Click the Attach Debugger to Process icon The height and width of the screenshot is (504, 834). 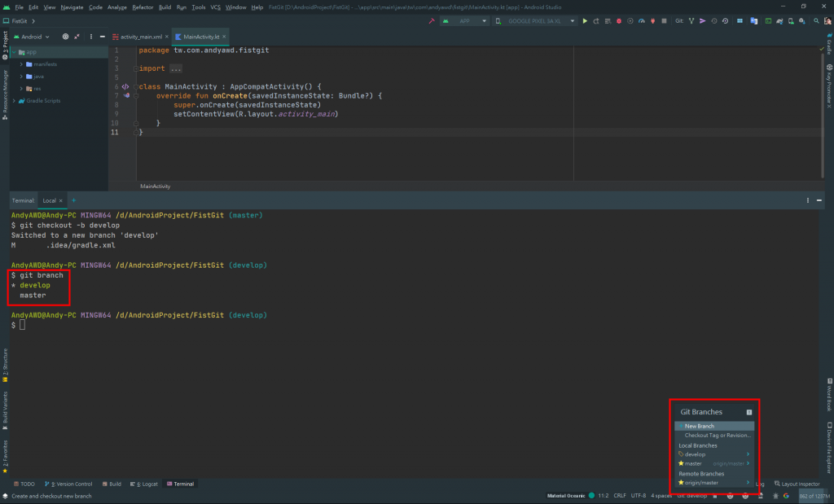pyautogui.click(x=652, y=21)
